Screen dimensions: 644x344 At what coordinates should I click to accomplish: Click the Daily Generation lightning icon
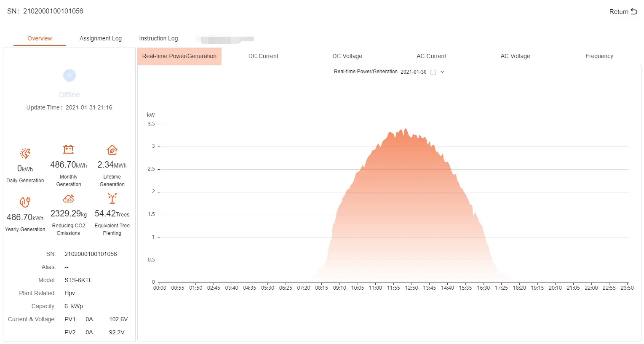coord(25,153)
